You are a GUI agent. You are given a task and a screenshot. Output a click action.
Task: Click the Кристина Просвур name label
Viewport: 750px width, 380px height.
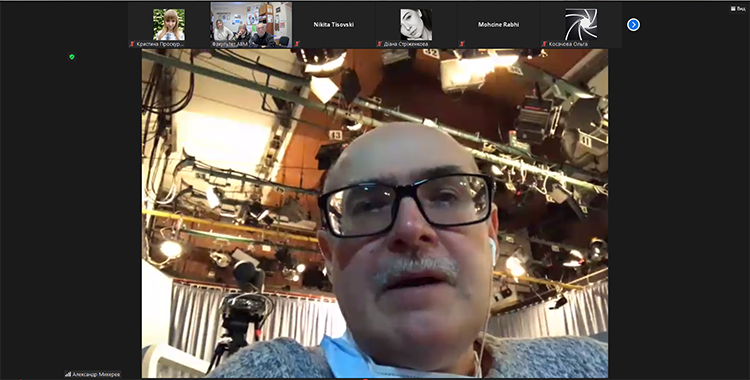(x=160, y=44)
